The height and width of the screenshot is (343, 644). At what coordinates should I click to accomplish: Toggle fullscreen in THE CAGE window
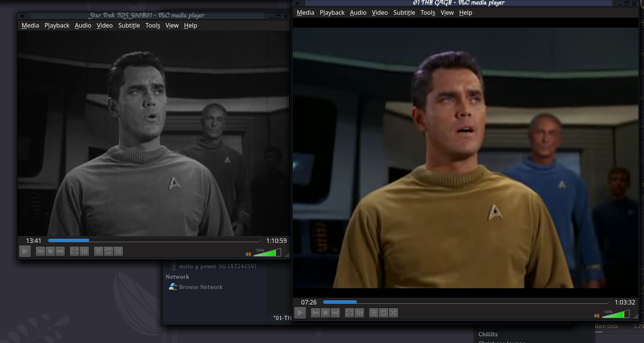click(x=350, y=313)
